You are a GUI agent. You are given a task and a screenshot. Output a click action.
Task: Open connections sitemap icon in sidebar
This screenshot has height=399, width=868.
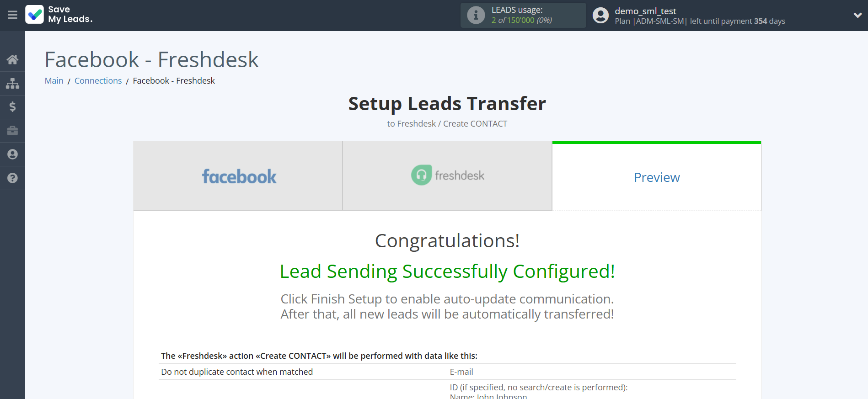click(12, 83)
